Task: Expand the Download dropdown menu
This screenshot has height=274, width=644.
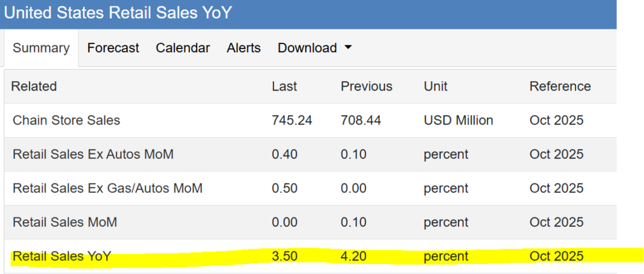Action: (314, 48)
